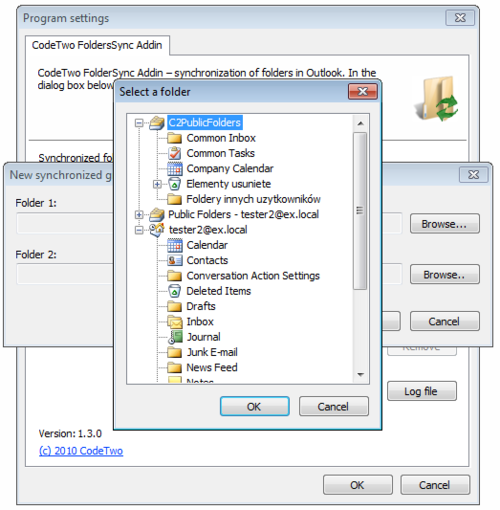The height and width of the screenshot is (510, 500).
Task: Click the folder tree scroll up arrow
Action: pyautogui.click(x=360, y=123)
